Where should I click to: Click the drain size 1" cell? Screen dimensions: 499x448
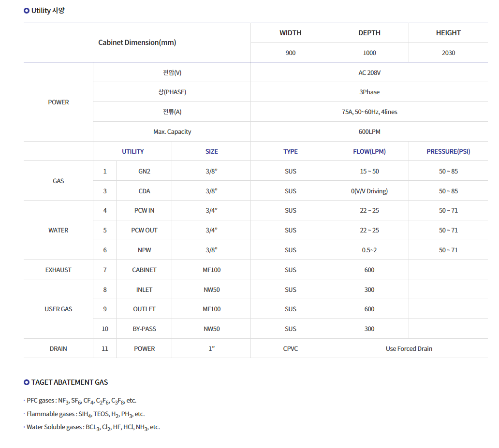[x=211, y=349]
